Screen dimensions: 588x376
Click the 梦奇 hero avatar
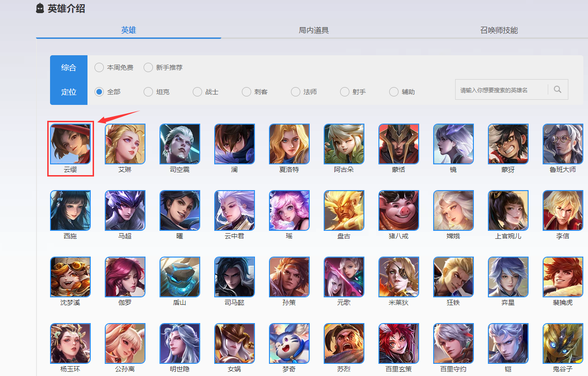coord(289,344)
